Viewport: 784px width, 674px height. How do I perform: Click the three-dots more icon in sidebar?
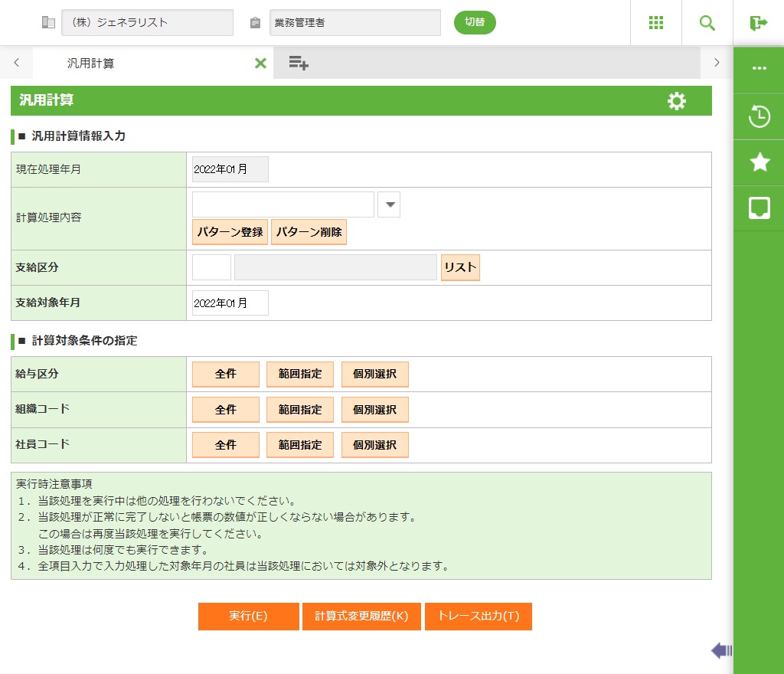[x=759, y=68]
